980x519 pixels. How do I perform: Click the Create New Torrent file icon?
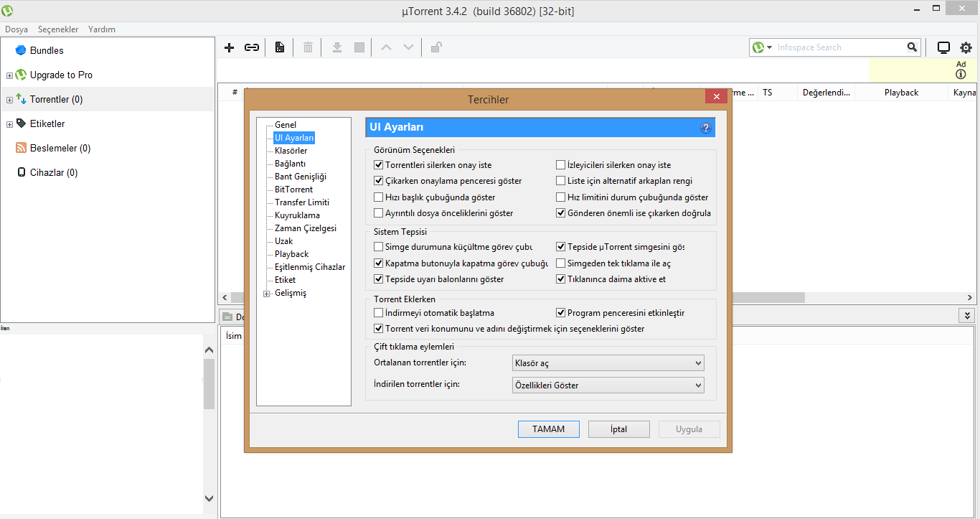coord(280,47)
